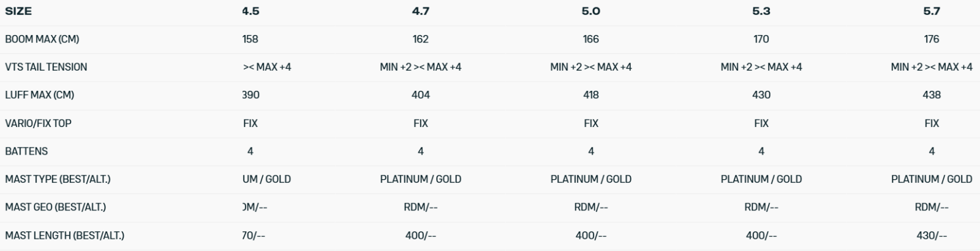980x251 pixels.
Task: Select the luff max value 430
Action: point(761,95)
